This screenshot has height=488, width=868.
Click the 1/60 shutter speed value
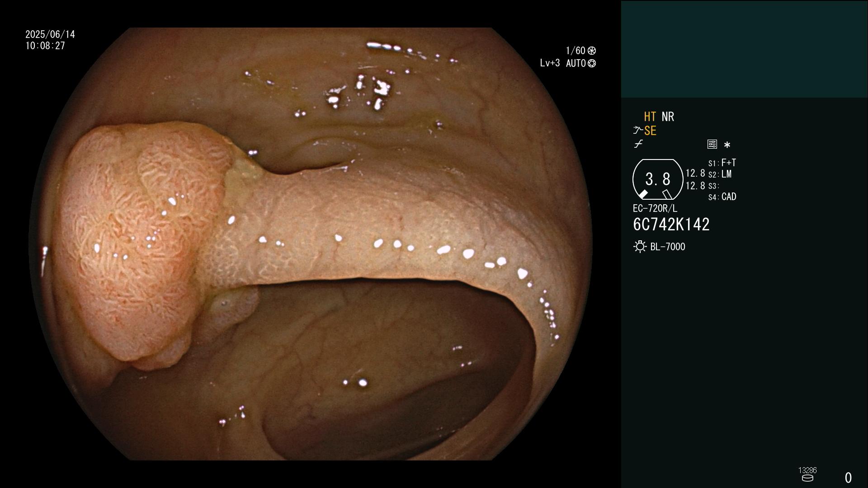[x=576, y=51]
